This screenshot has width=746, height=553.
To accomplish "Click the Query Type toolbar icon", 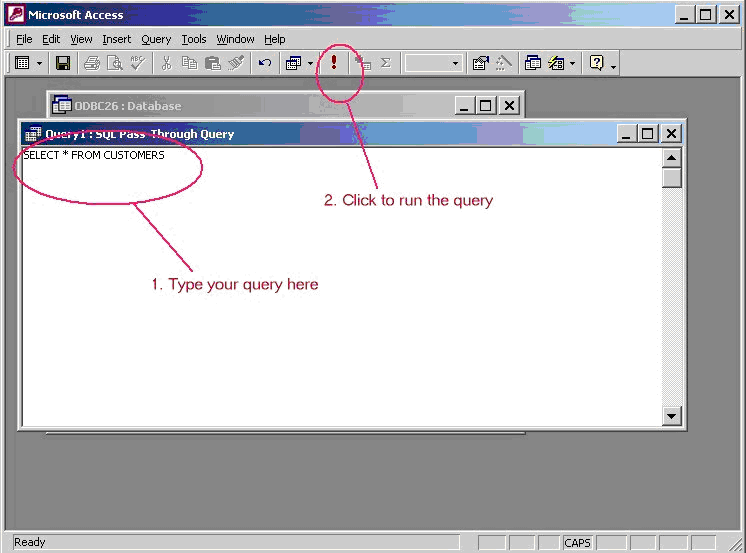I will point(294,63).
